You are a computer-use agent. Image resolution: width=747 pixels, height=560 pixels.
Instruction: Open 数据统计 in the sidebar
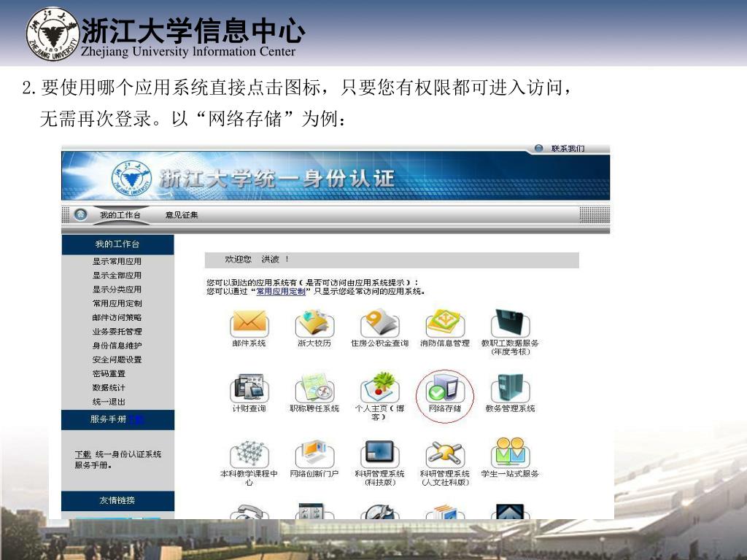point(109,388)
